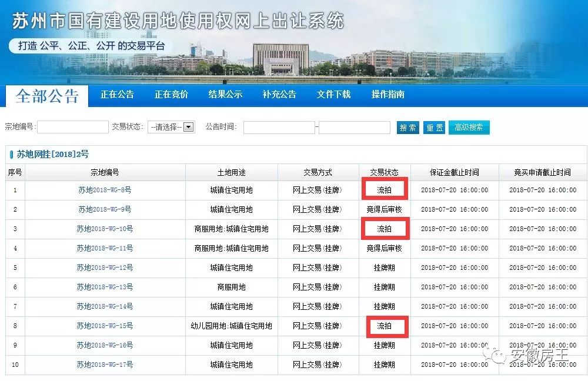Open parcel link 苏地2018-WG-8号

coord(105,190)
